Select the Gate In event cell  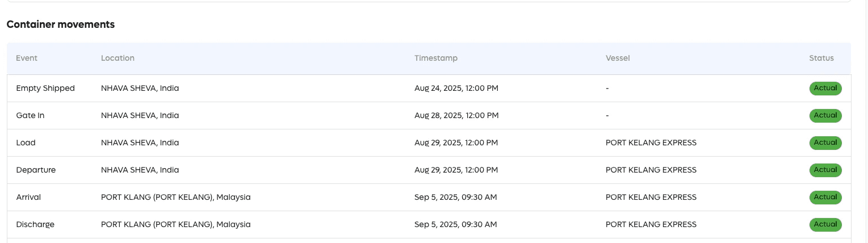pos(30,116)
